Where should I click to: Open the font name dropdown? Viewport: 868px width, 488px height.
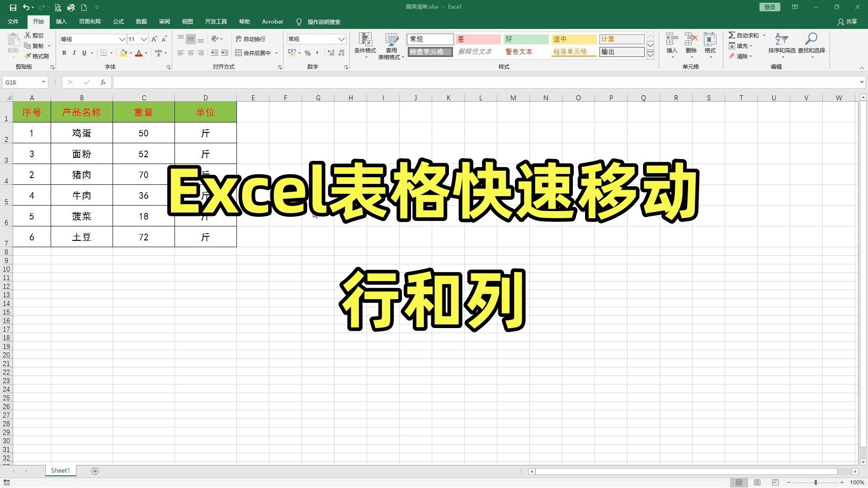[x=122, y=39]
